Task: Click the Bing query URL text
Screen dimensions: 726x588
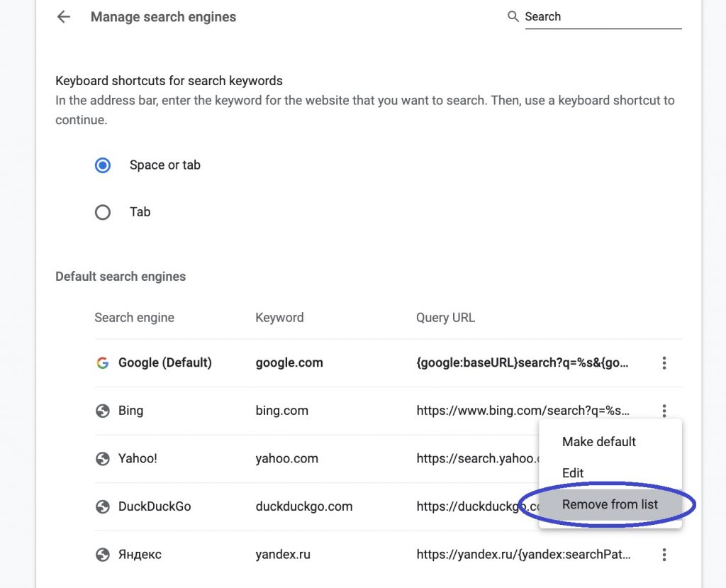Action: pos(523,411)
